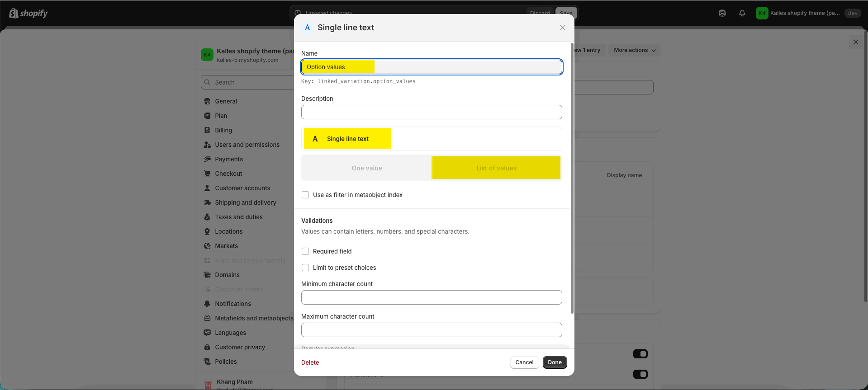The width and height of the screenshot is (868, 390).
Task: Select the One value option
Action: [367, 168]
